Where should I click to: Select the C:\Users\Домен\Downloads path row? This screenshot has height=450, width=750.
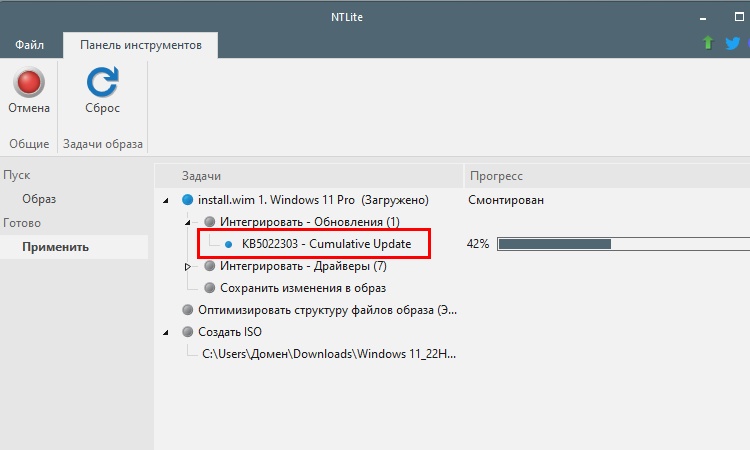click(x=329, y=354)
